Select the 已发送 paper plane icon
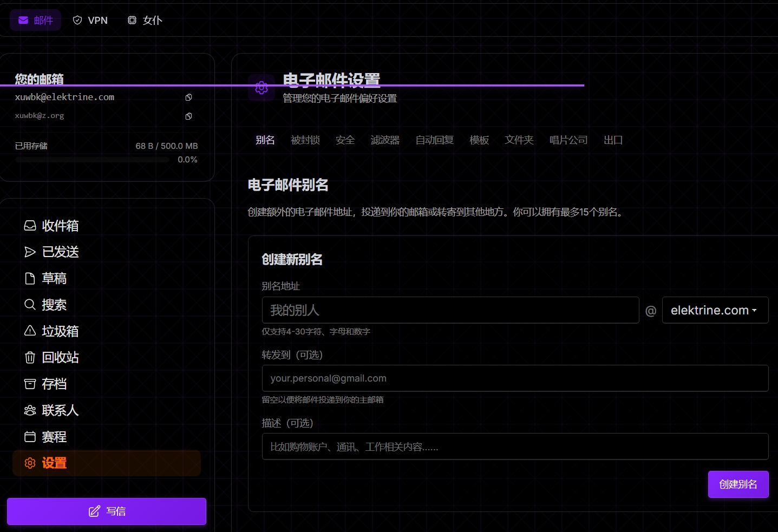Screen dimensions: 778x532 (30, 252)
